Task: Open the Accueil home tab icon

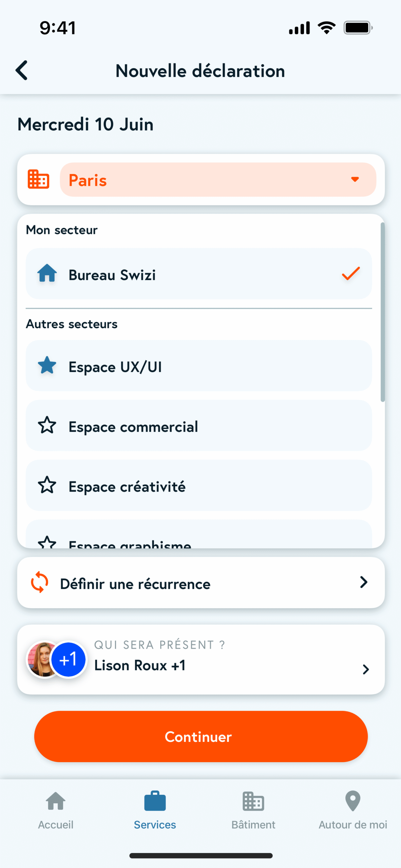Action: 56,801
